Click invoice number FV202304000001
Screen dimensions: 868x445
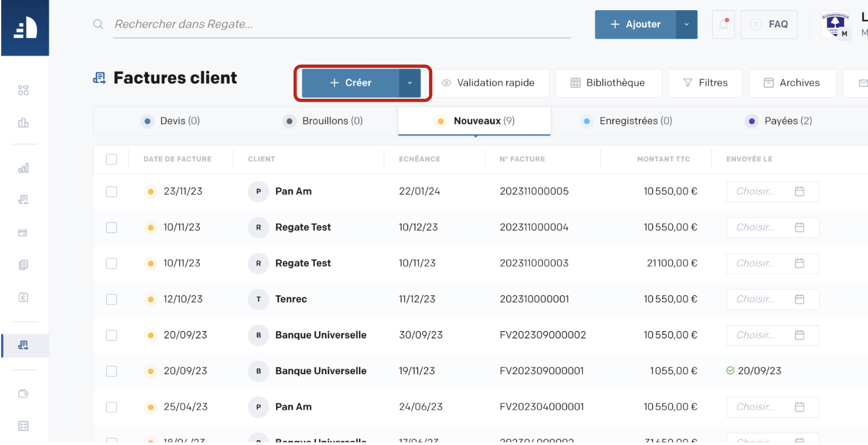542,407
